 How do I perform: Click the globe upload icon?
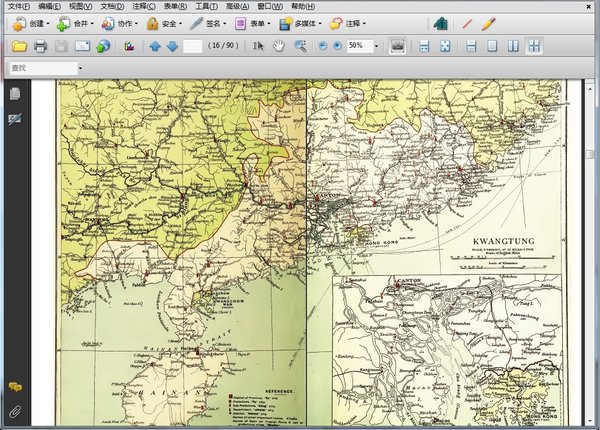point(103,46)
